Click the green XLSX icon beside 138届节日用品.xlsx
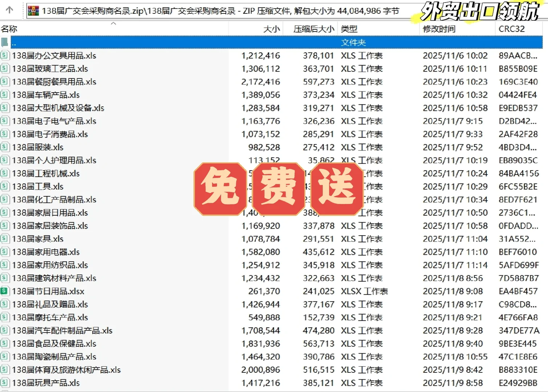Screen dimensions: 548x392 coord(4,291)
